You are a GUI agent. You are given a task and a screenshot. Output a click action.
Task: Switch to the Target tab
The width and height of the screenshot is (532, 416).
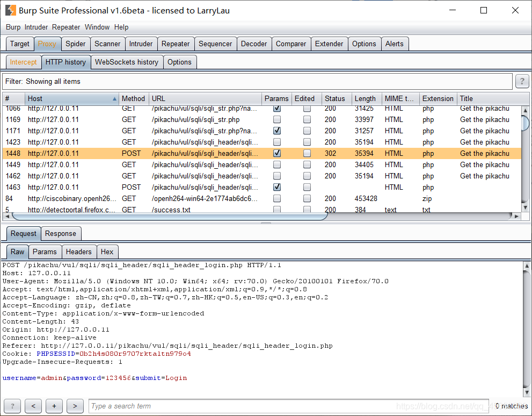click(20, 44)
